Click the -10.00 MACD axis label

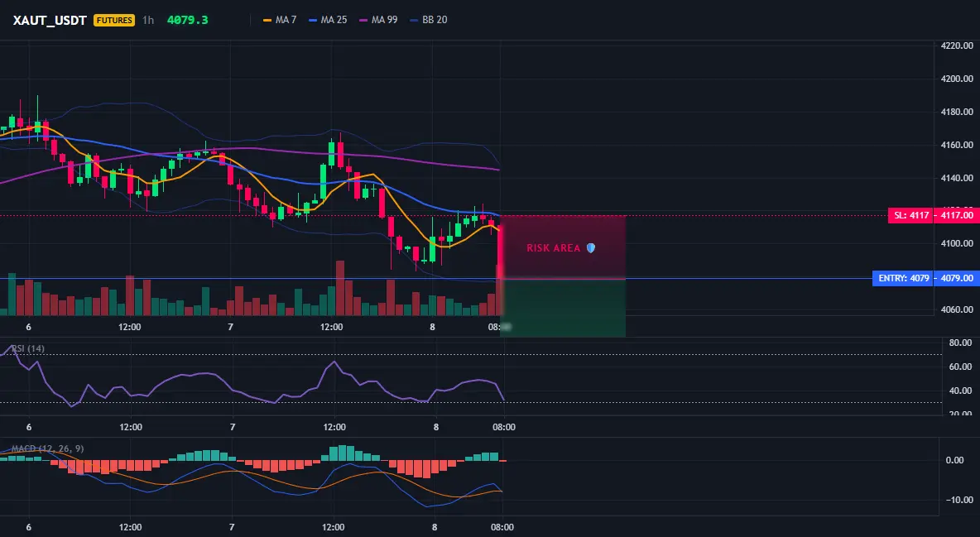[x=958, y=500]
